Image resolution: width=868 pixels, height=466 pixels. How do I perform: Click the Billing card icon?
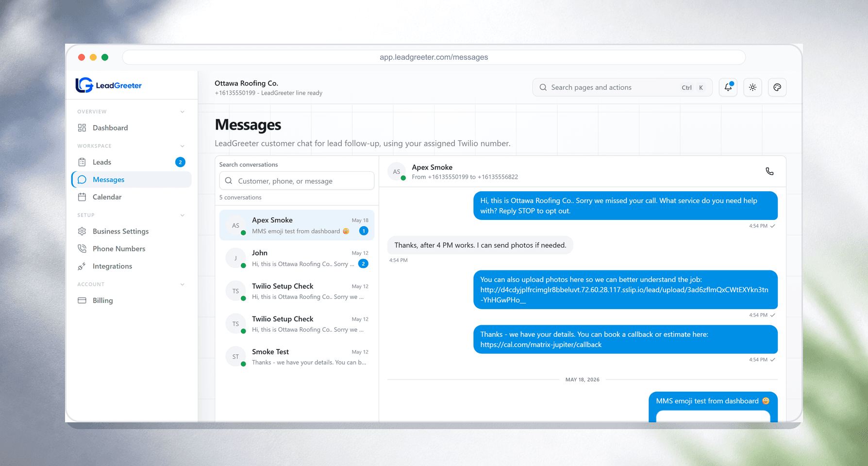[82, 300]
